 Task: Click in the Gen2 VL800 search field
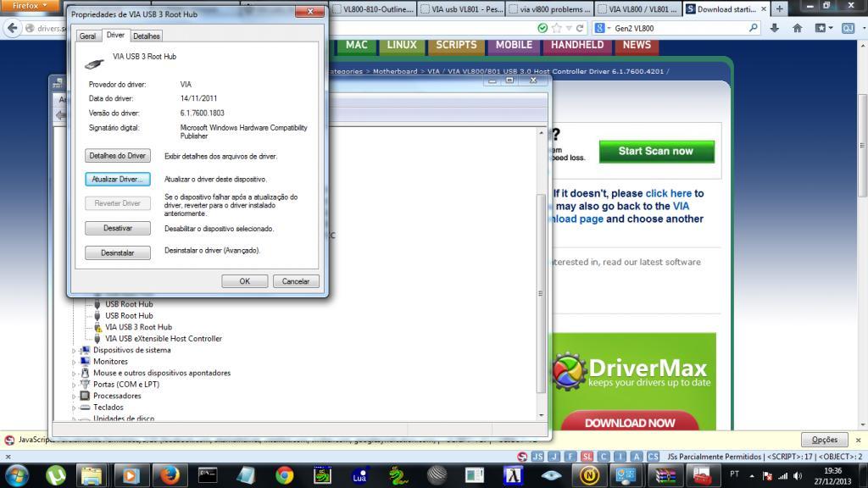click(x=678, y=28)
